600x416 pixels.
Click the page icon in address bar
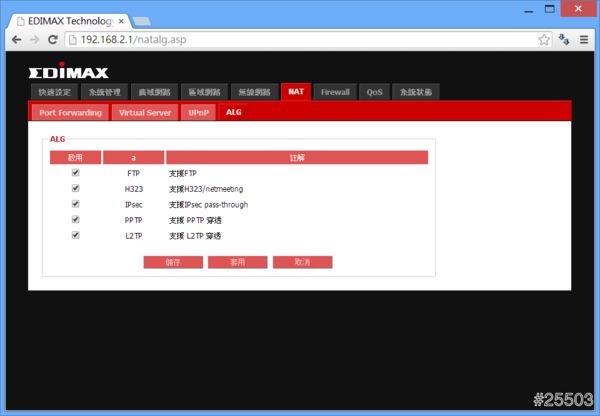point(73,40)
